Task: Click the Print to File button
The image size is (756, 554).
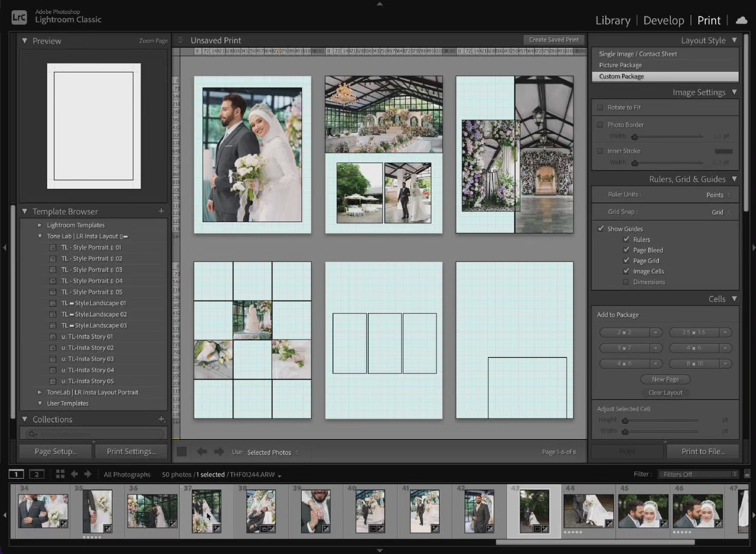Action: 702,451
